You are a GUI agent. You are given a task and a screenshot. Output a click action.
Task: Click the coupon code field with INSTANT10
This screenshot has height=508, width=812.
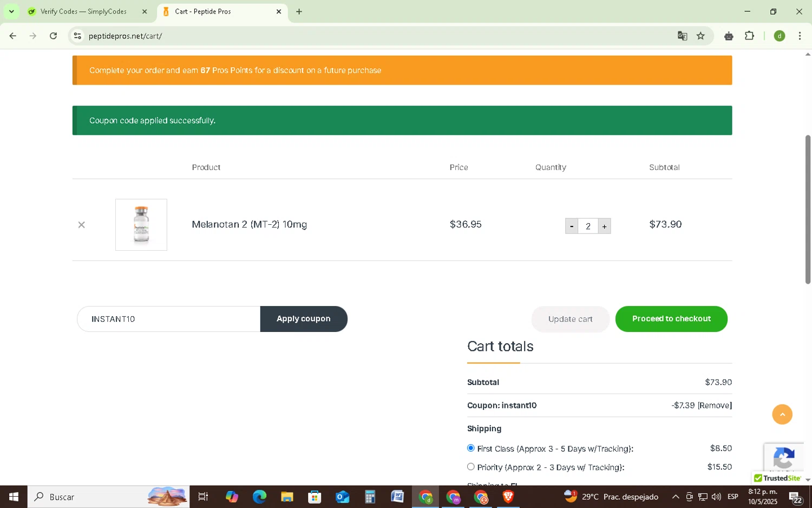(168, 319)
